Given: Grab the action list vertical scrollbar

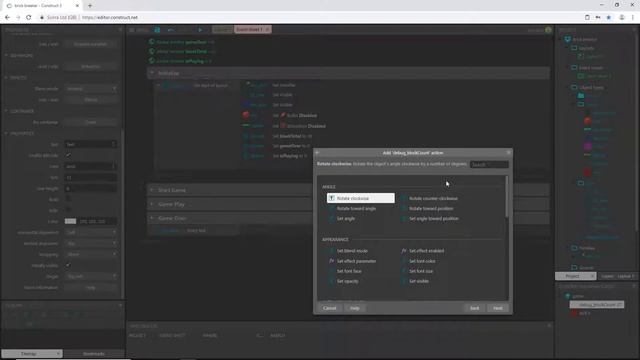Looking at the screenshot, I should 507,197.
